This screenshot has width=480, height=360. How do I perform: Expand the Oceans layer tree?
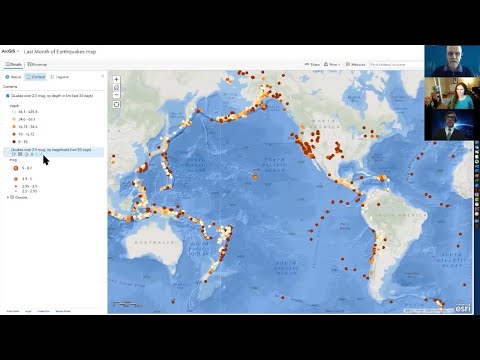pos(8,197)
